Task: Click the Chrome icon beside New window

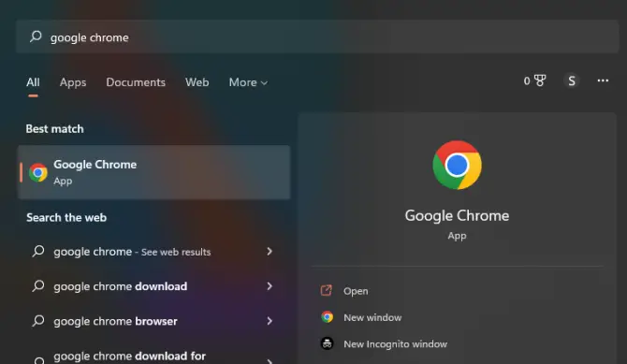Action: click(x=328, y=317)
